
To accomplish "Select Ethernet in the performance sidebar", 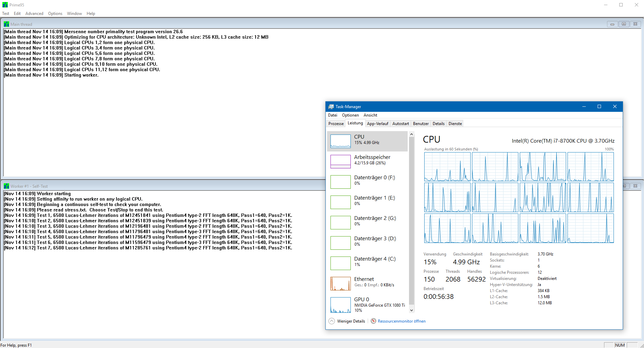I will 367,283.
